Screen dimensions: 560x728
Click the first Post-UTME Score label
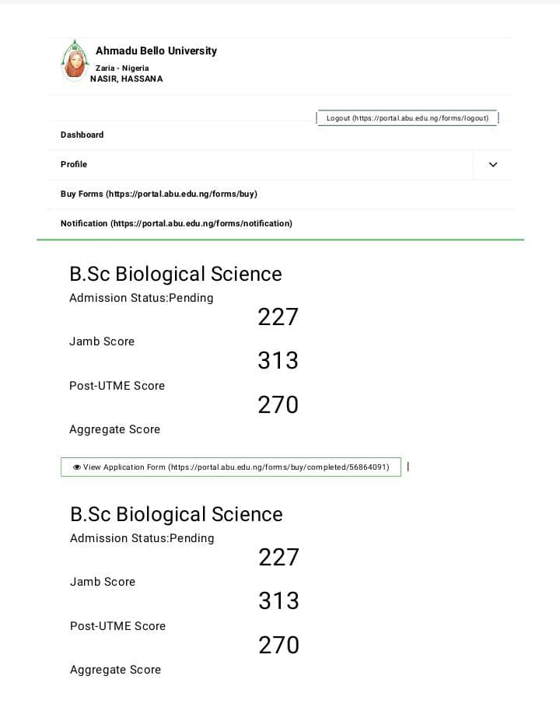point(117,386)
